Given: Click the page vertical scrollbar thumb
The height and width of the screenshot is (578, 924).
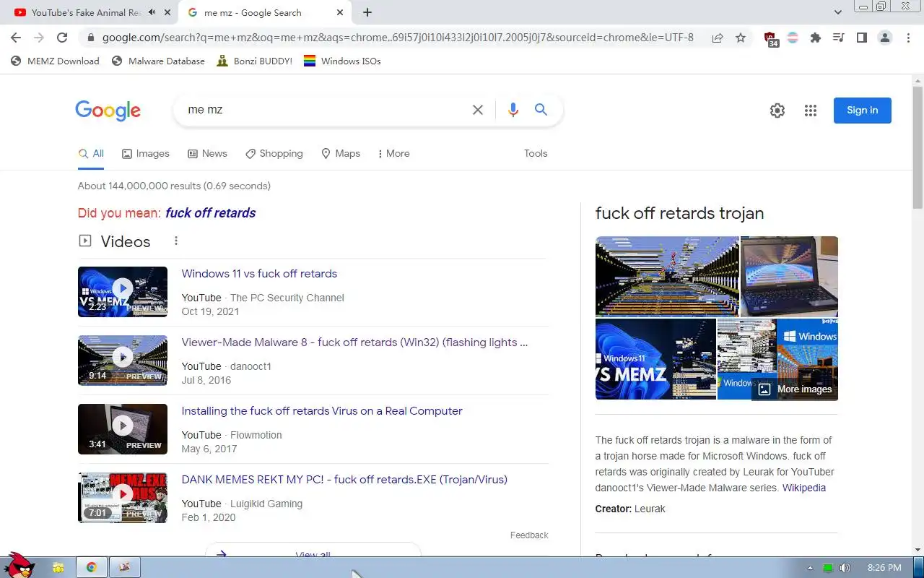Looking at the screenshot, I should (x=918, y=148).
